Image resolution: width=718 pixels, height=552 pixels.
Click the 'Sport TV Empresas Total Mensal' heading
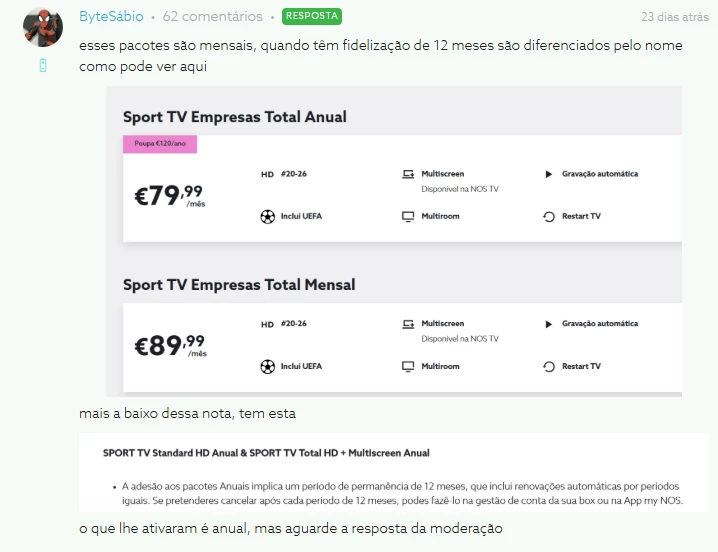click(x=239, y=285)
